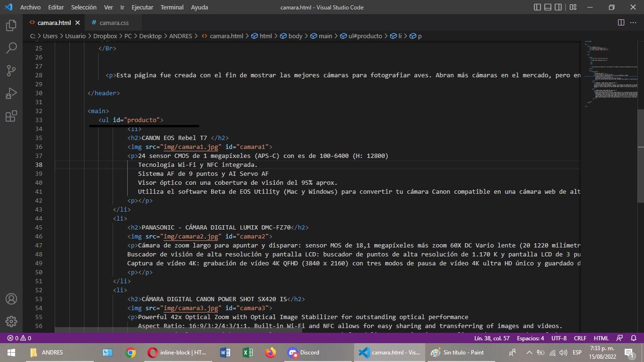The height and width of the screenshot is (362, 644).
Task: Click the feedback icon in status bar
Action: coord(620,338)
